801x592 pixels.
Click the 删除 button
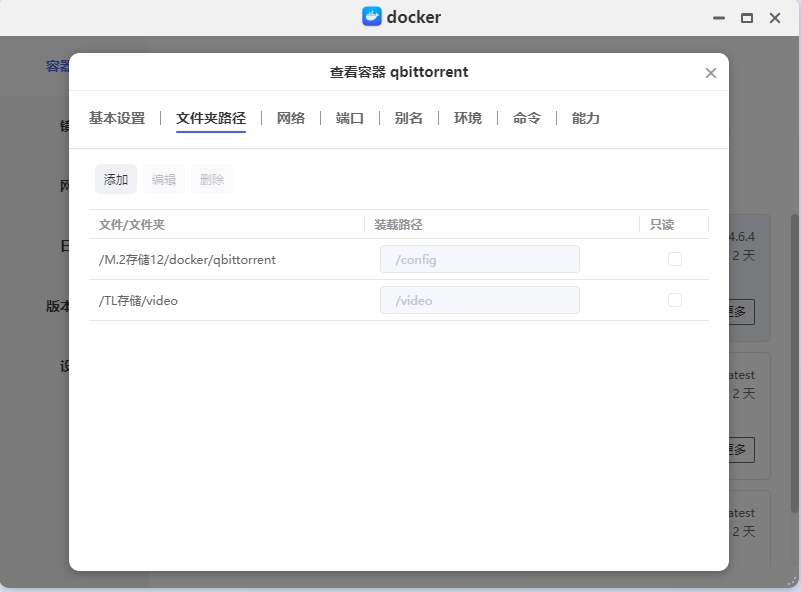pyautogui.click(x=212, y=179)
